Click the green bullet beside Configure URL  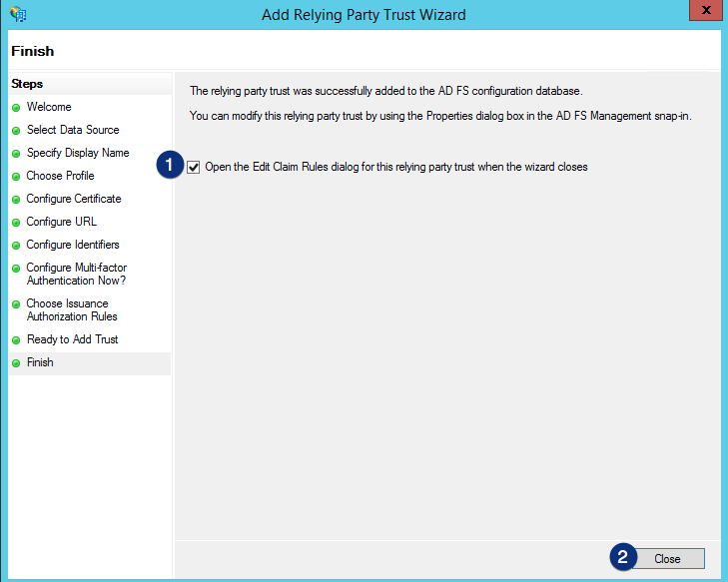coord(16,223)
